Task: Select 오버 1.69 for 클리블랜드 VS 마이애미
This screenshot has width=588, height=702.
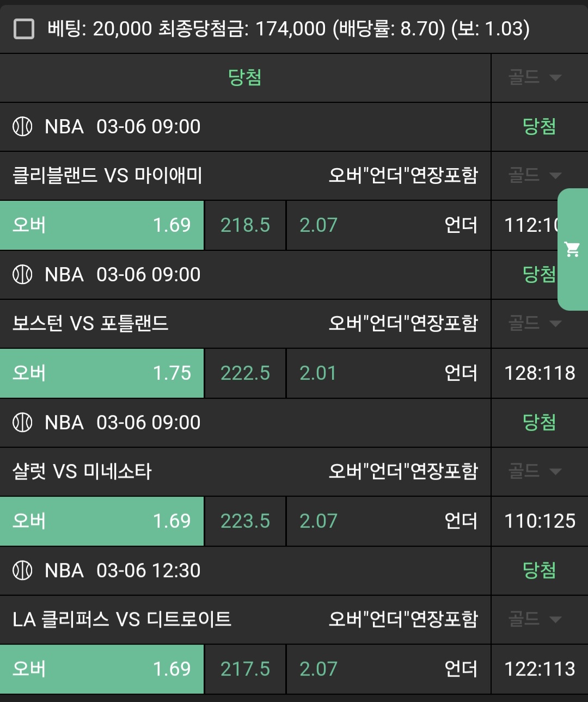Action: tap(102, 225)
